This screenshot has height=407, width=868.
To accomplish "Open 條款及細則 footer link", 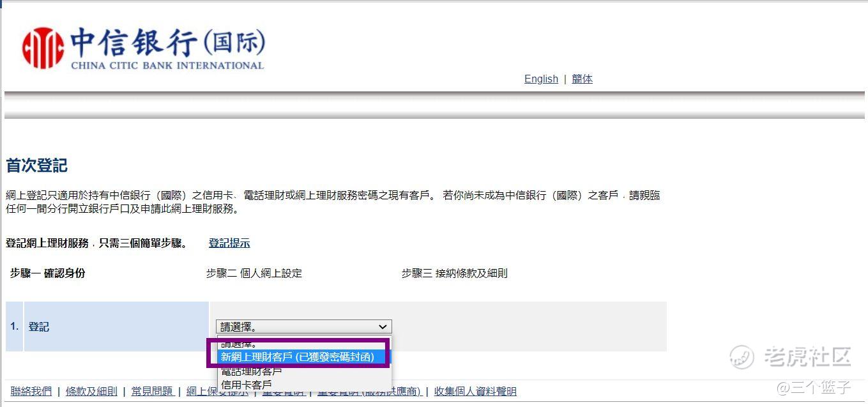I will pos(91,391).
